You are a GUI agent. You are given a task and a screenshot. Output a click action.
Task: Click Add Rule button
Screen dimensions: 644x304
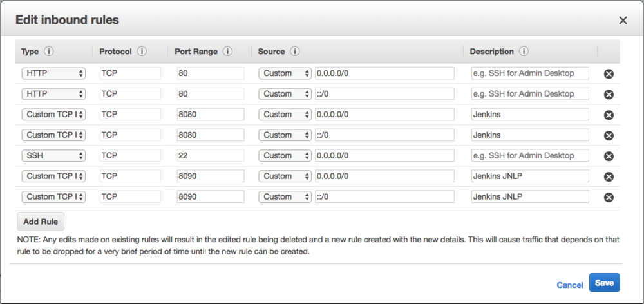(x=41, y=222)
